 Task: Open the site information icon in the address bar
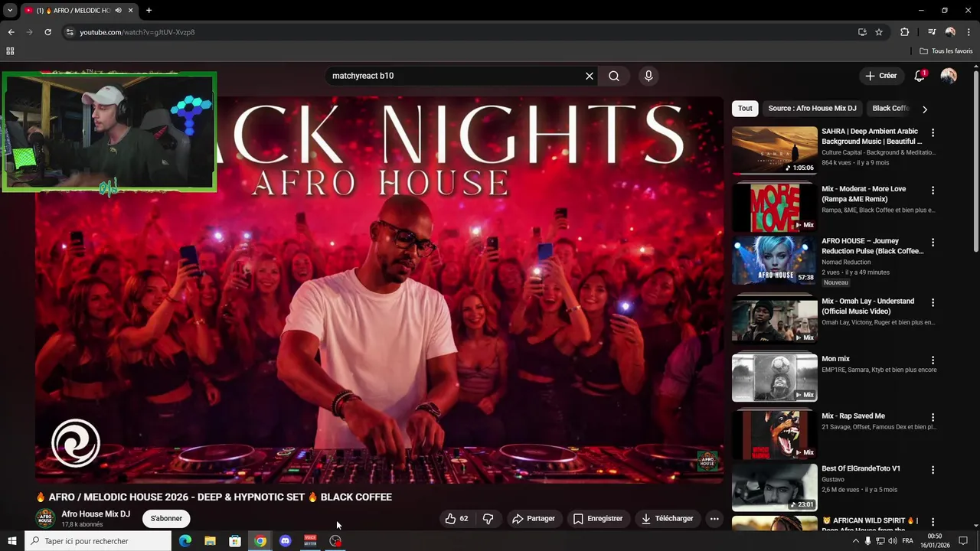70,32
